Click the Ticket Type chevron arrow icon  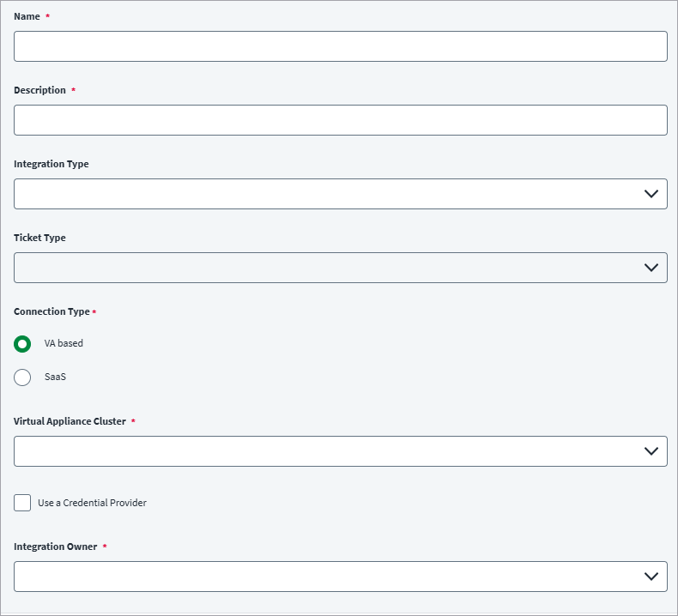651,268
